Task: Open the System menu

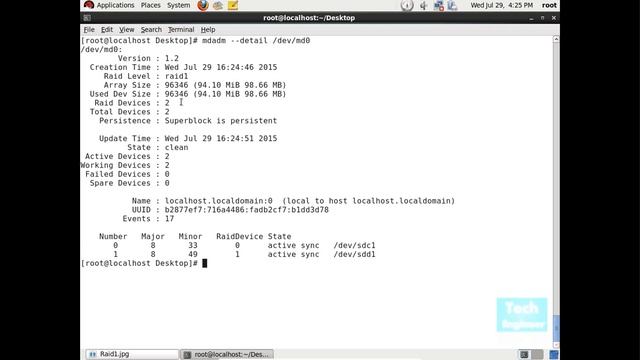Action: coord(178,5)
